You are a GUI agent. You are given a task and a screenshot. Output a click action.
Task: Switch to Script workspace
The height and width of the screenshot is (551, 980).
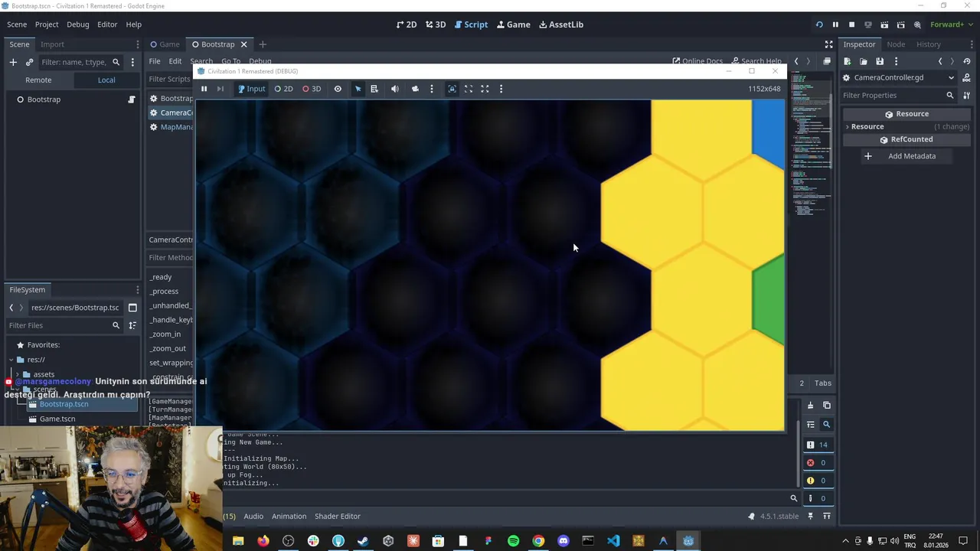(470, 24)
